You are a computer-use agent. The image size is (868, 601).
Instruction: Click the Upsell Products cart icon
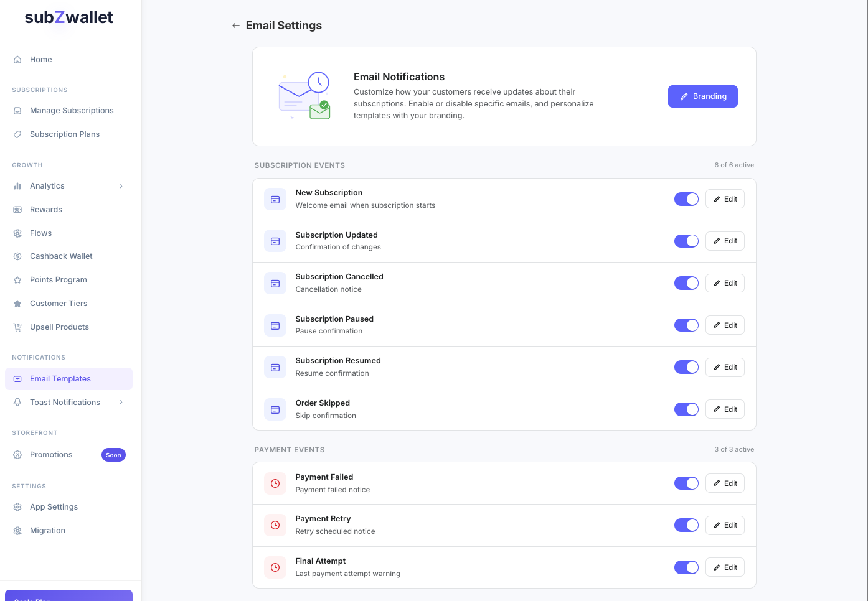(17, 327)
